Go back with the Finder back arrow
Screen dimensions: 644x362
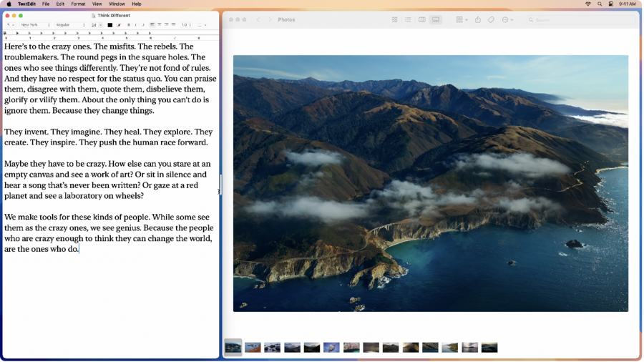pyautogui.click(x=258, y=20)
